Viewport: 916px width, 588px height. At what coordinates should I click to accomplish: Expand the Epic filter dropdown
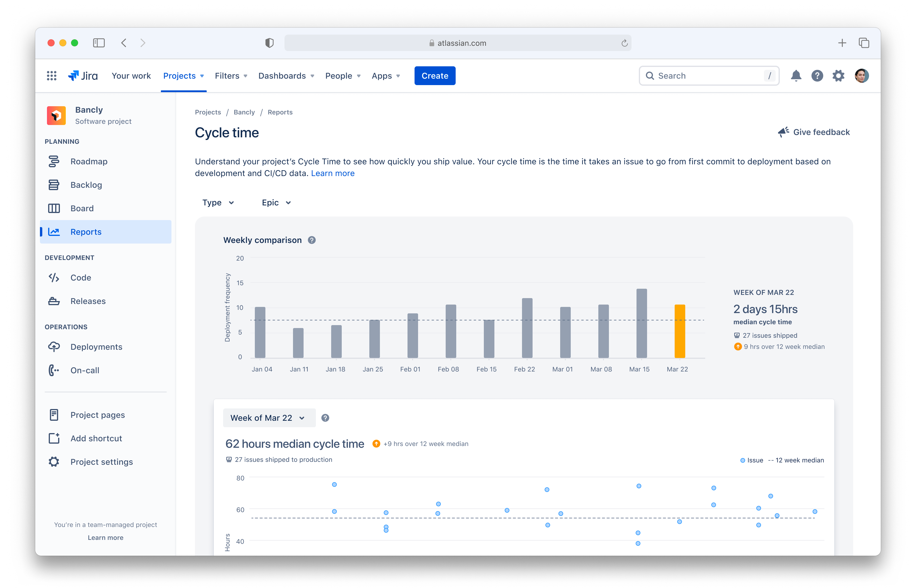point(277,203)
